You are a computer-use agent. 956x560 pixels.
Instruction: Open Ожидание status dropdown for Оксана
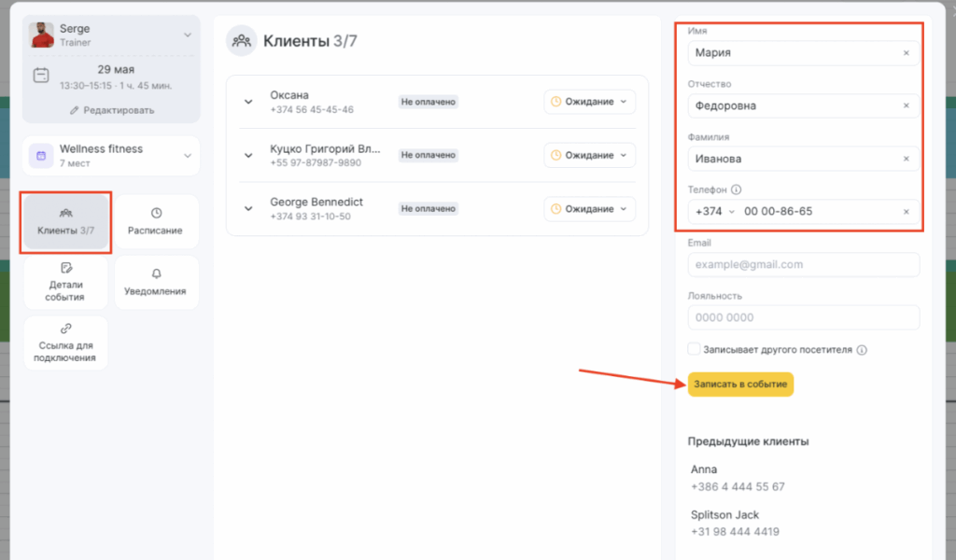(x=589, y=102)
